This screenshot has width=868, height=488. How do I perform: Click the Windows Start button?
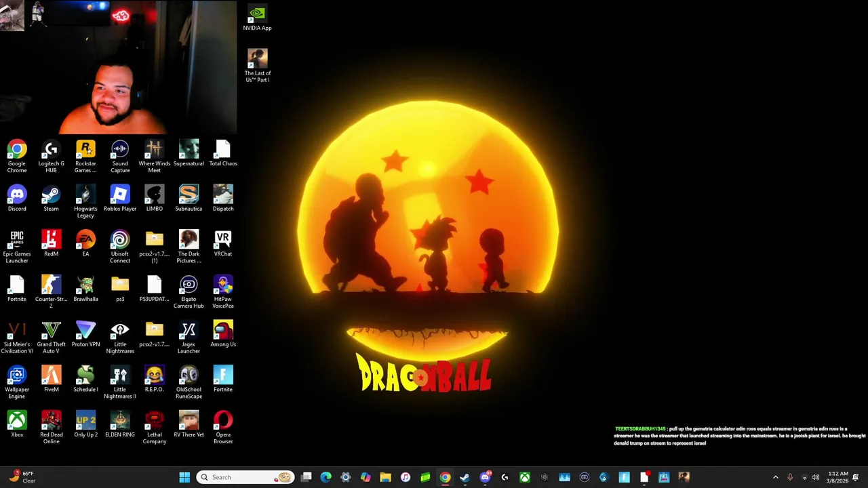pyautogui.click(x=184, y=477)
